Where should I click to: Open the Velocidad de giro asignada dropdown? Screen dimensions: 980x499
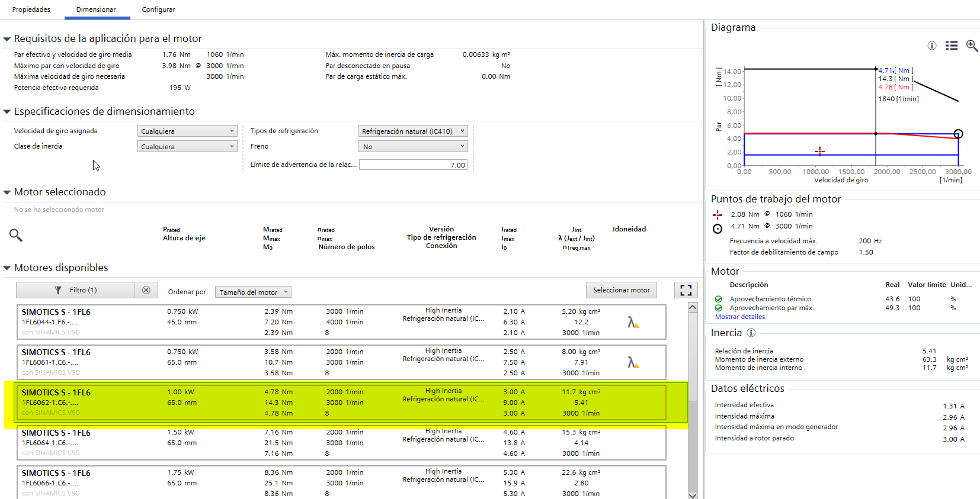pos(187,131)
